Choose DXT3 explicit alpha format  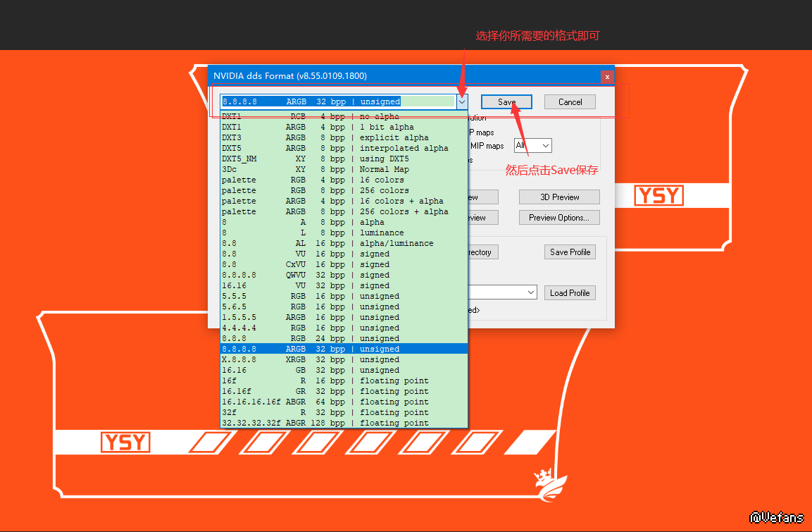point(344,138)
